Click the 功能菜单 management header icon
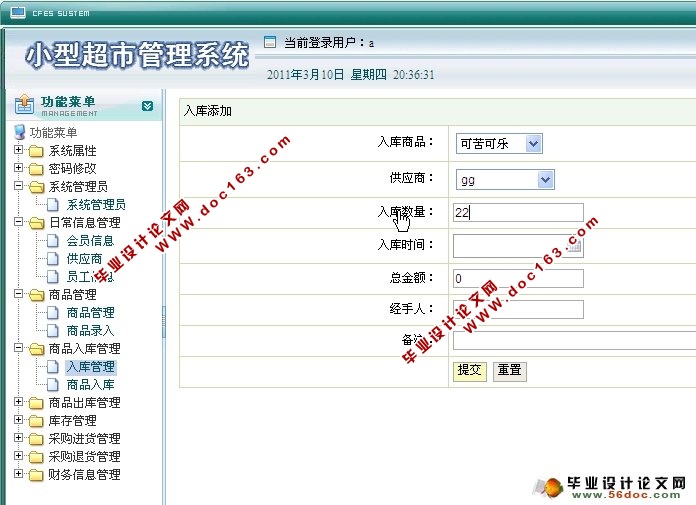Viewport: 696px width, 505px height. 24,105
